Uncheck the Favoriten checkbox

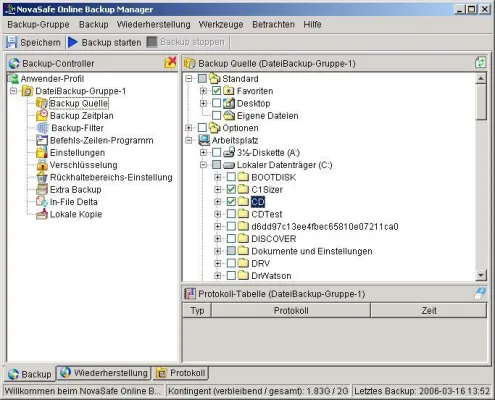pyautogui.click(x=216, y=91)
